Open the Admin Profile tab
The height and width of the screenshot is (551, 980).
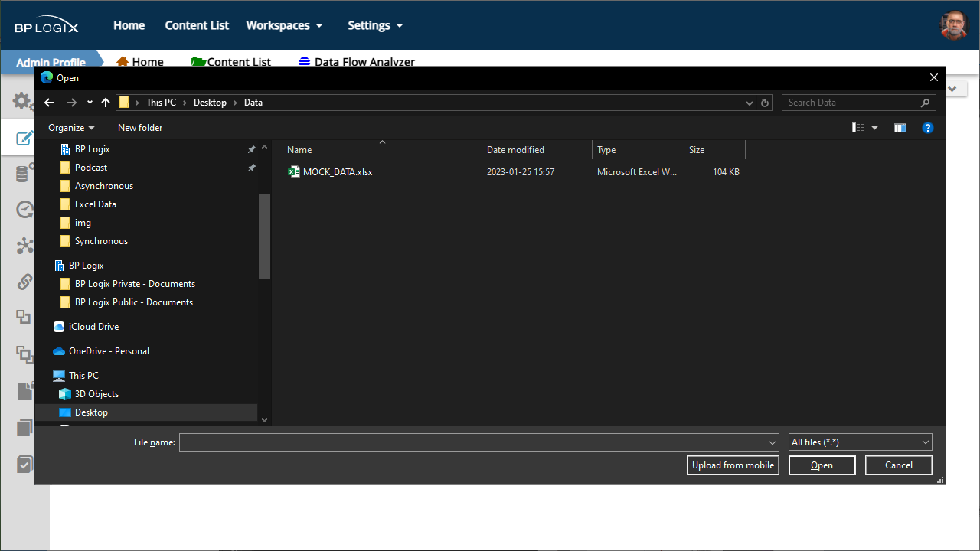click(x=51, y=62)
